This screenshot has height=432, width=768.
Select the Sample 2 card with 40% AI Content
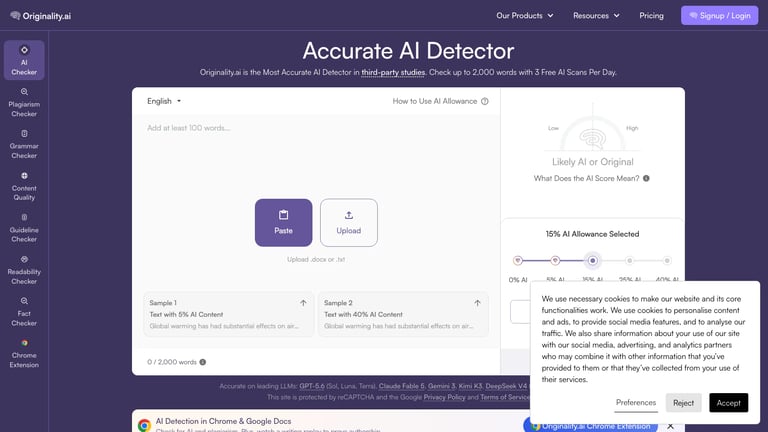(403, 314)
